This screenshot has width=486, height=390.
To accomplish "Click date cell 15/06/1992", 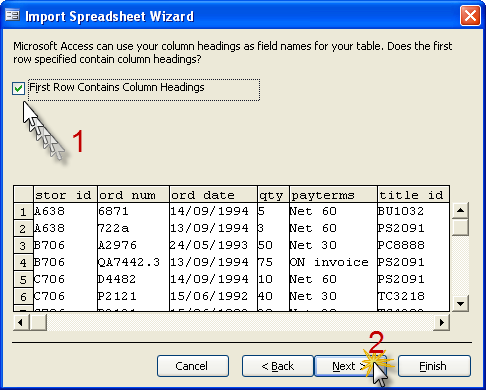I will click(x=213, y=296).
